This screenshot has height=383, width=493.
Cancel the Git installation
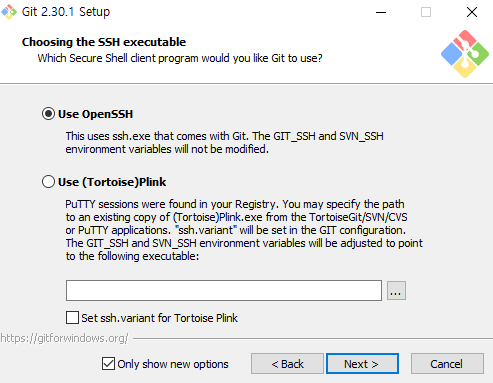click(x=447, y=364)
